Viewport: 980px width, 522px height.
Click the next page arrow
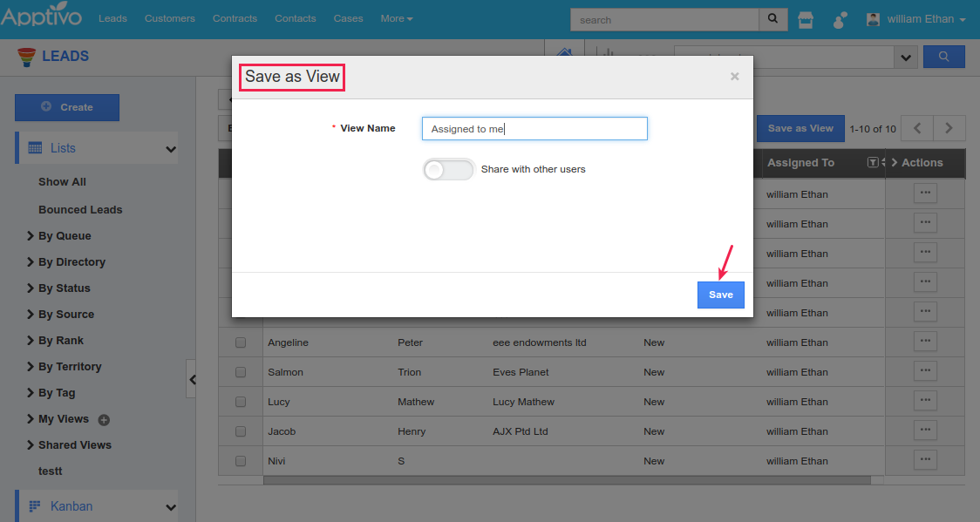point(949,128)
